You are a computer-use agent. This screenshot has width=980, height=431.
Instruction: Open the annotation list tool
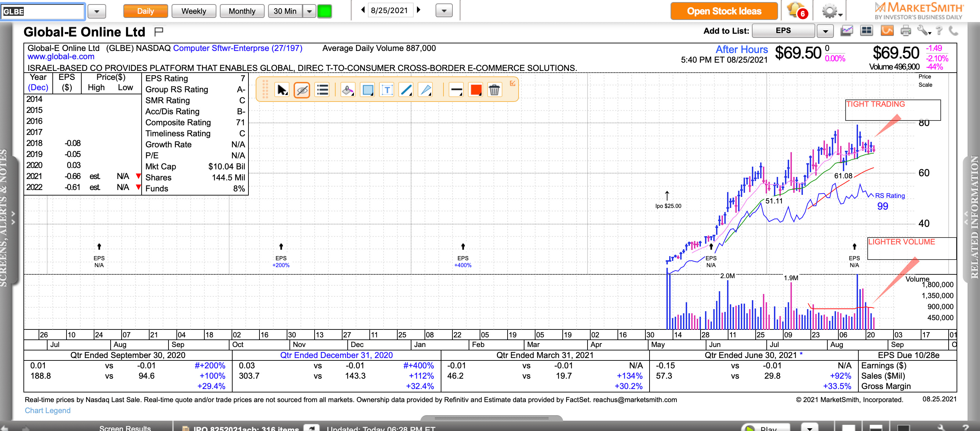point(322,90)
